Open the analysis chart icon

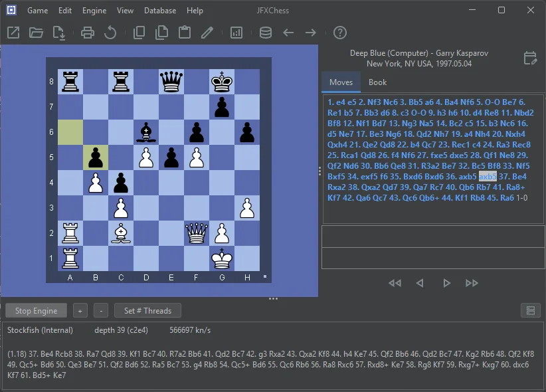click(236, 33)
